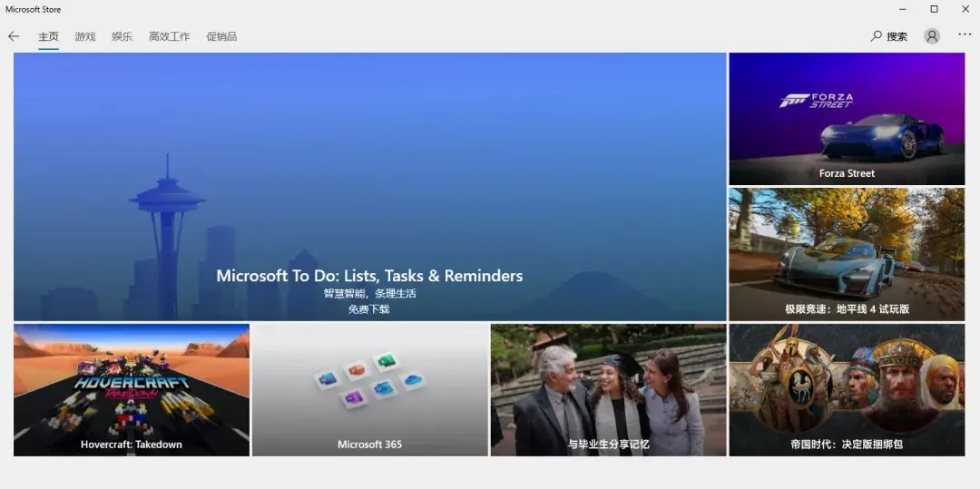Viewport: 980px width, 489px height.
Task: Open the 与毕业生分享记忆 tile
Action: tap(608, 390)
